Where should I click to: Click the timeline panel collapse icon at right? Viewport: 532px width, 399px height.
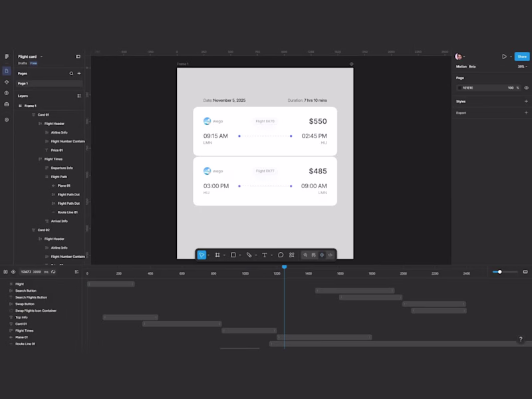tap(525, 272)
